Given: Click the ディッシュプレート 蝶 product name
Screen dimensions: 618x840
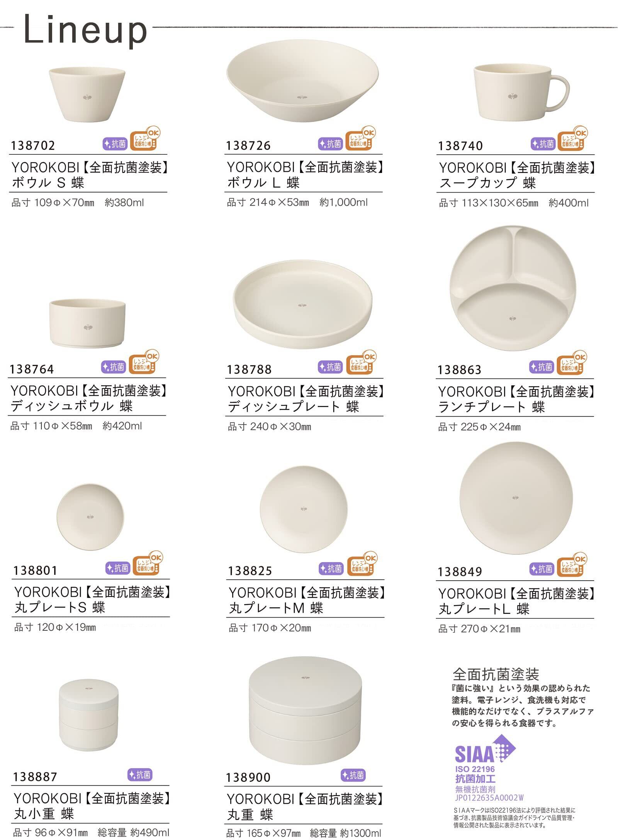Looking at the screenshot, I should tap(294, 407).
